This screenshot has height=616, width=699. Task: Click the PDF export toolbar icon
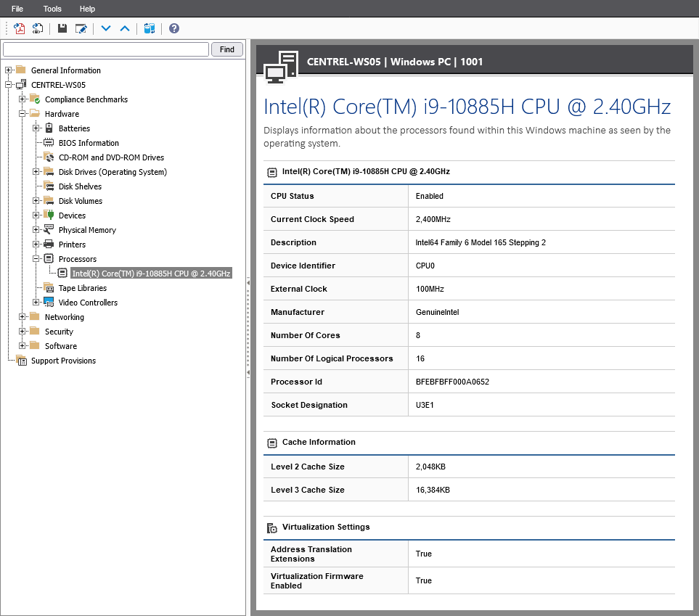click(19, 28)
